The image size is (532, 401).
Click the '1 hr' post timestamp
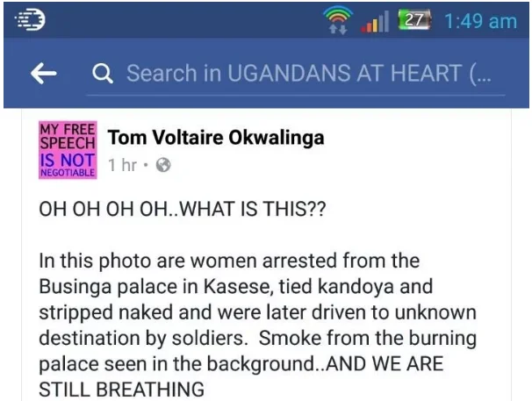(x=122, y=165)
